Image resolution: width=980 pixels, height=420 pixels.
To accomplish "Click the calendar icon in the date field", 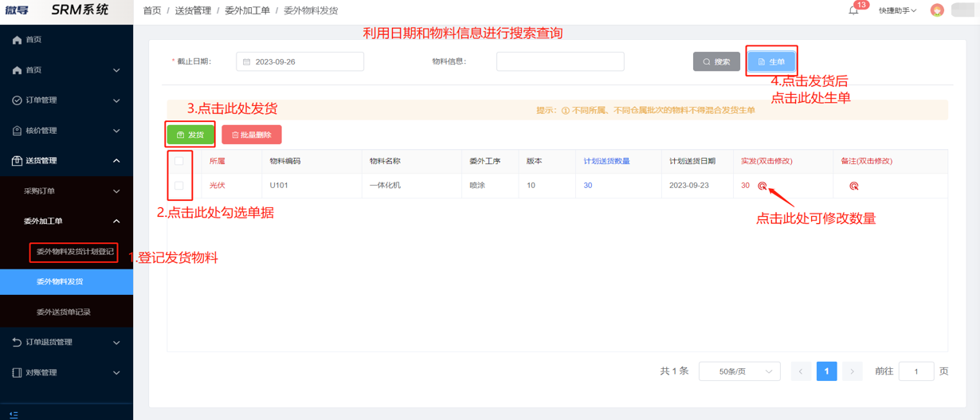I will (x=247, y=62).
